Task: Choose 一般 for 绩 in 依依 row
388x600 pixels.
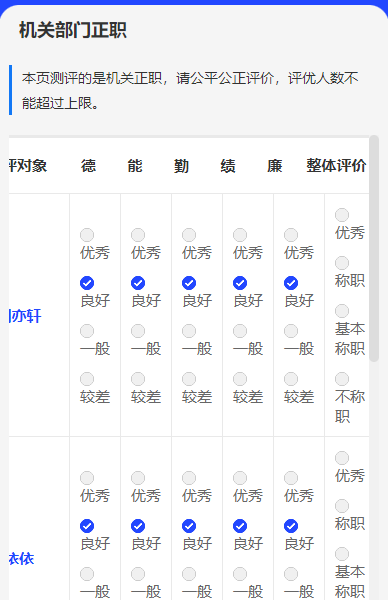Action: pyautogui.click(x=240, y=574)
